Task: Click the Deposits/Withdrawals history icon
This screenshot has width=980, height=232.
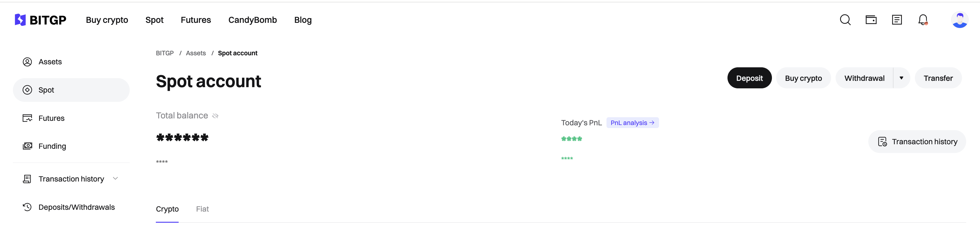Action: (x=27, y=207)
